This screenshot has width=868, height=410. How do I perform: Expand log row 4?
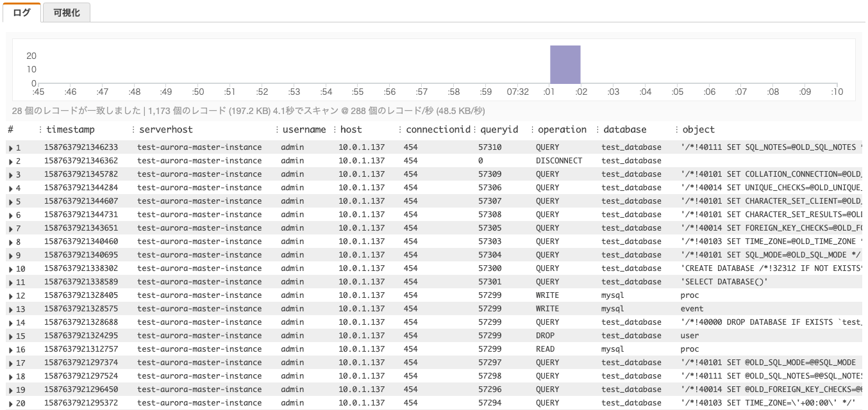click(x=11, y=188)
